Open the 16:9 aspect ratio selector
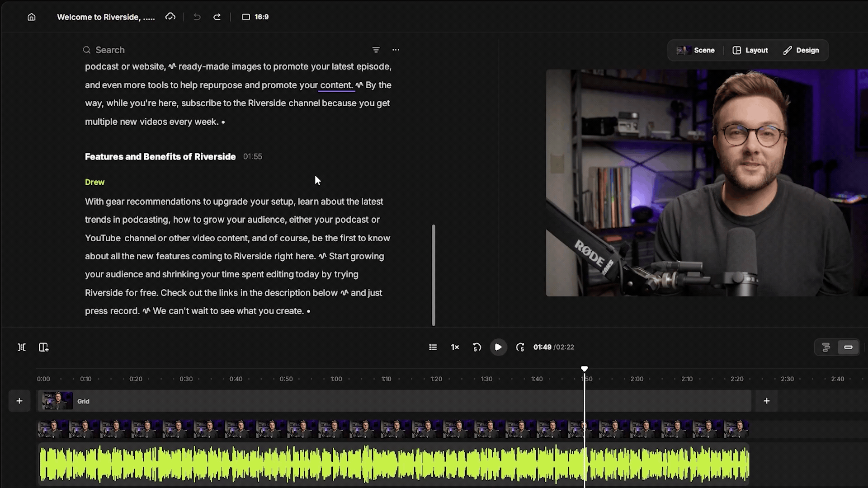 pyautogui.click(x=255, y=17)
